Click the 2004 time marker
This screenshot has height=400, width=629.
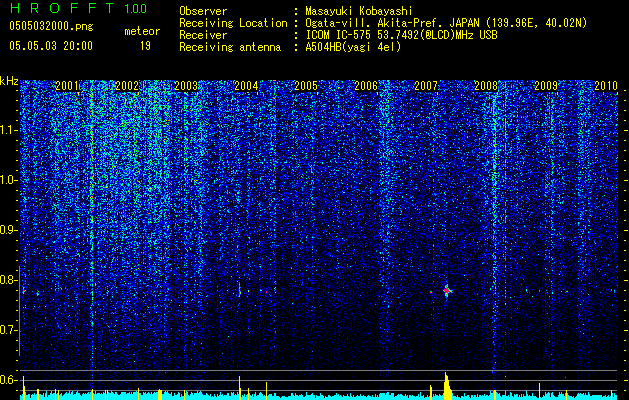coord(246,86)
